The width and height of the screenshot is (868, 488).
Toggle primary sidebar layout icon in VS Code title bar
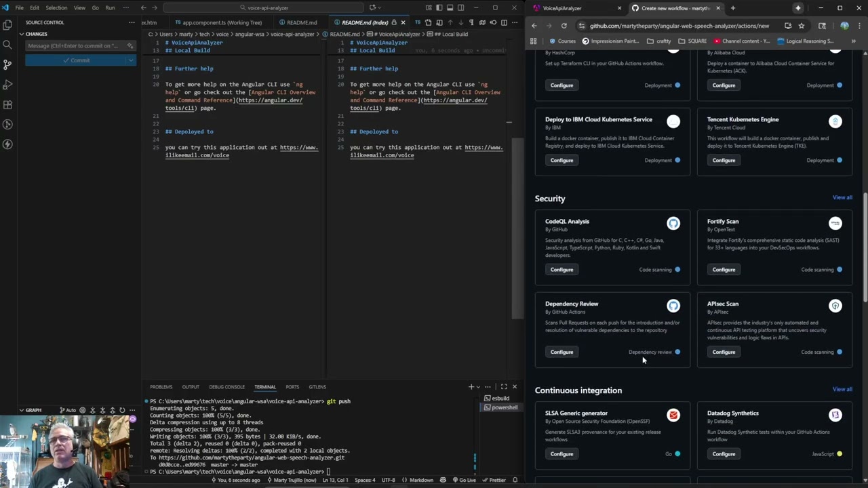pos(439,7)
